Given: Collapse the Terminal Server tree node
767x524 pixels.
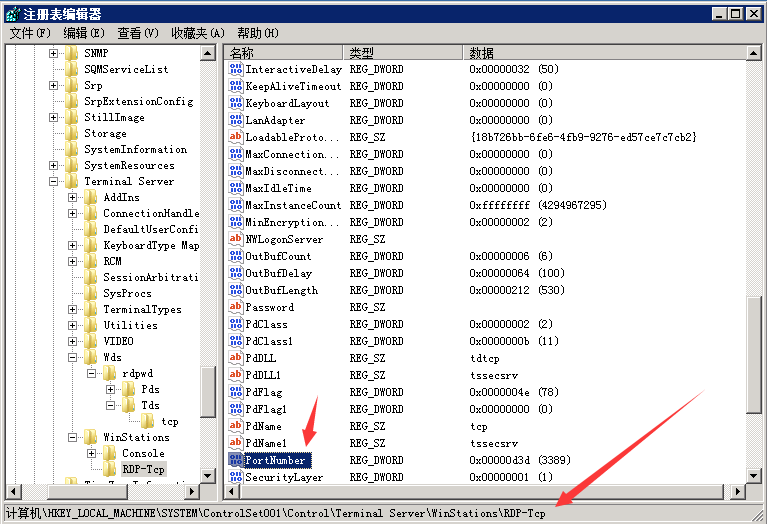Looking at the screenshot, I should coord(53,182).
